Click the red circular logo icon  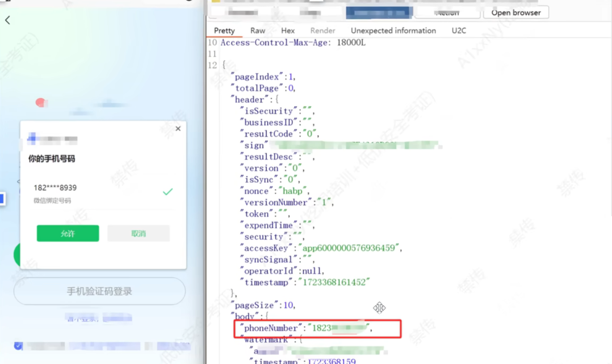click(40, 103)
